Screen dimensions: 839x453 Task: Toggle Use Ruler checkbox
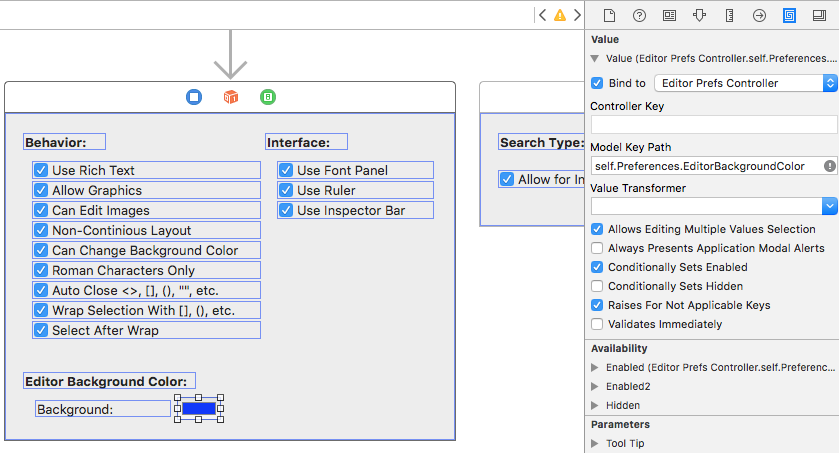(286, 190)
